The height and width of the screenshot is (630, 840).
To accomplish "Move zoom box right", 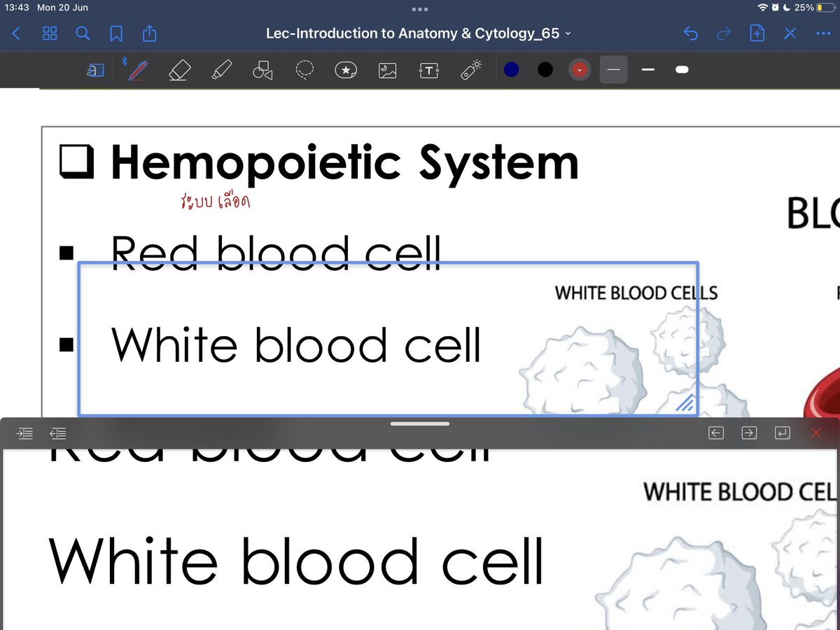I will point(749,433).
